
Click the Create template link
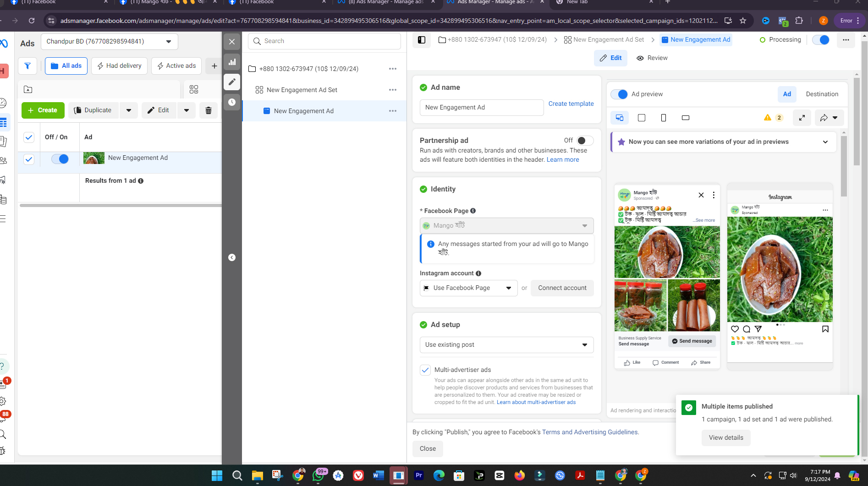click(x=571, y=104)
